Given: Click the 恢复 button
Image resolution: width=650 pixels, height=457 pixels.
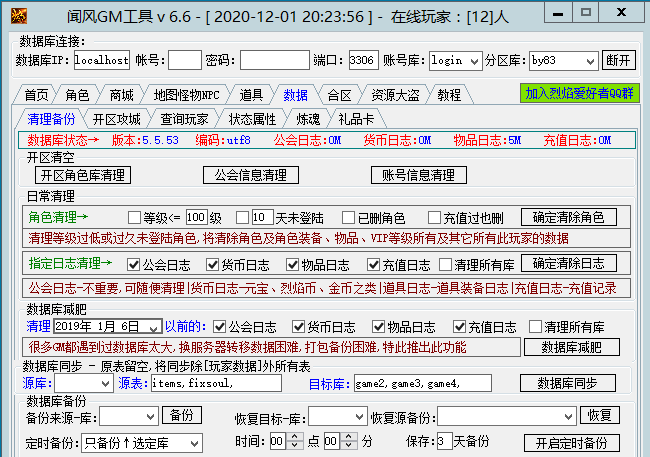Looking at the screenshot, I should tap(600, 415).
